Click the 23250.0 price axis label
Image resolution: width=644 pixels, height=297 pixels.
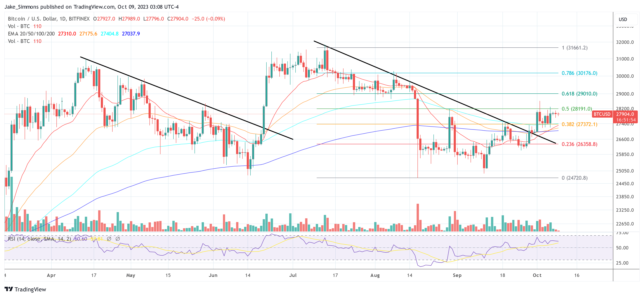pos(625,210)
